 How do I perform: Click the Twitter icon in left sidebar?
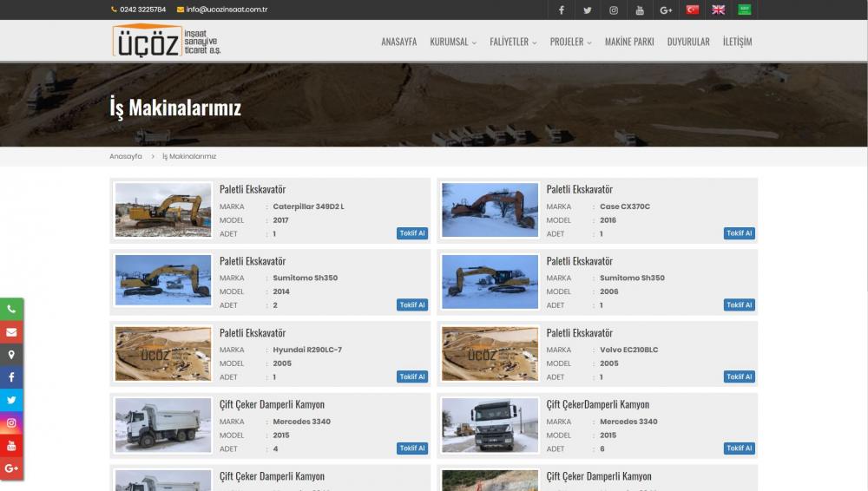click(x=11, y=400)
